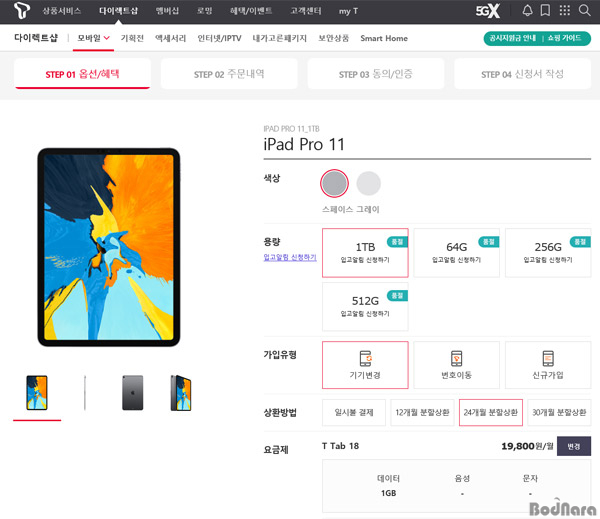Choose the space gray color swatch
This screenshot has height=519, width=600.
(x=334, y=183)
